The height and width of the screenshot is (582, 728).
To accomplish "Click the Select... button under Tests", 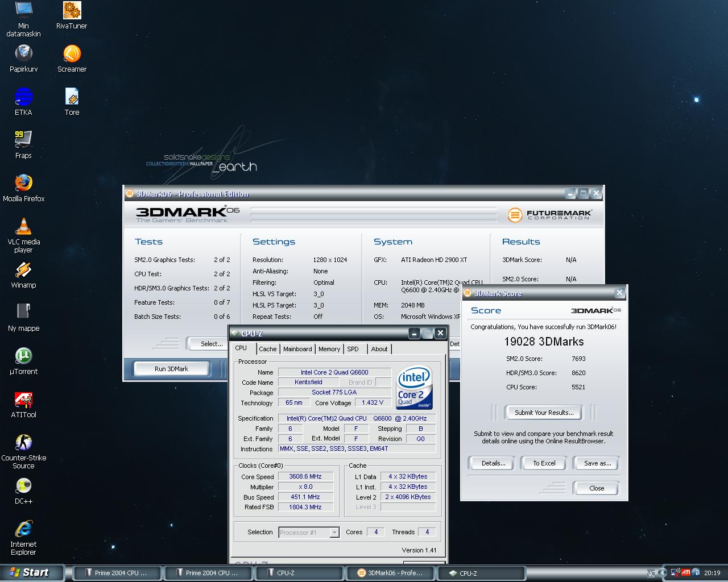I will (x=208, y=344).
